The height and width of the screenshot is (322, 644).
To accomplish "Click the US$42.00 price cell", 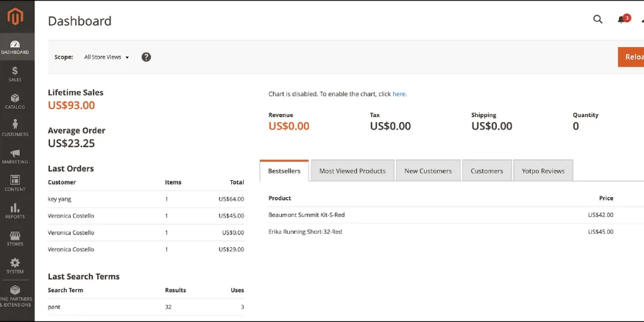I will 601,215.
